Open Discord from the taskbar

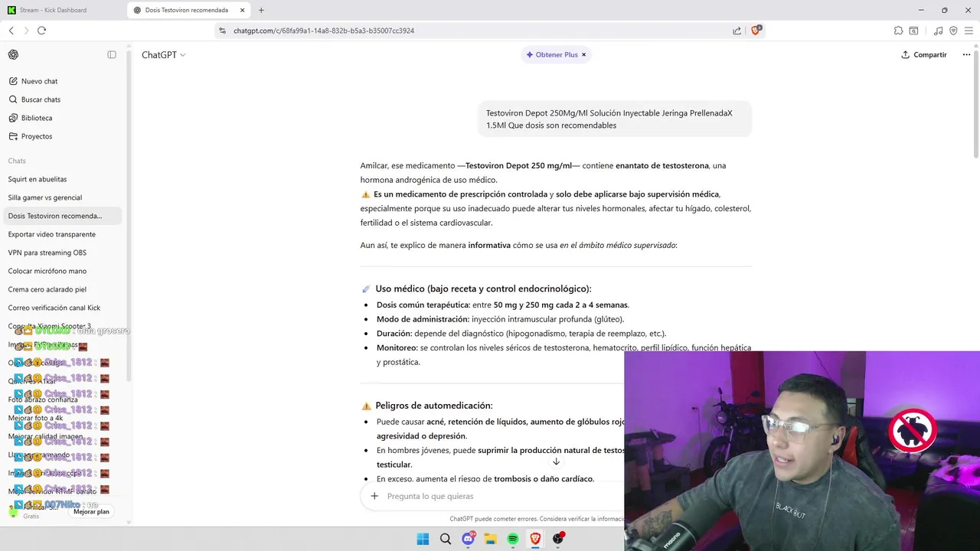[468, 539]
